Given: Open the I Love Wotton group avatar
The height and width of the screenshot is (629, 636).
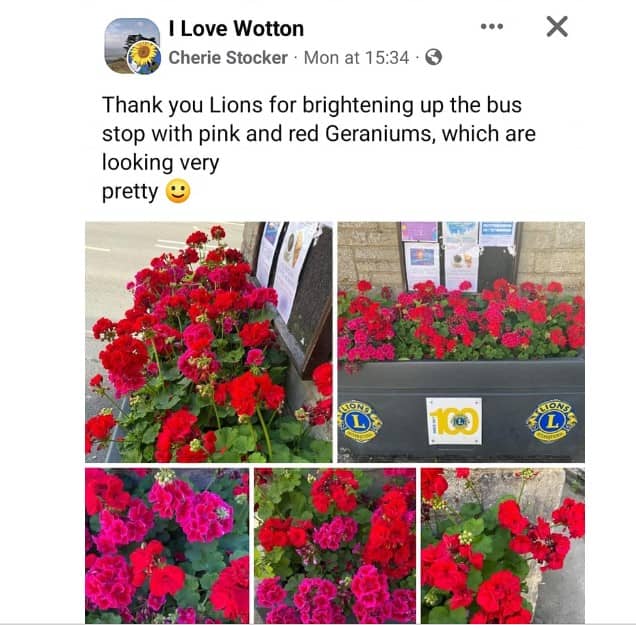Looking at the screenshot, I should point(131,45).
